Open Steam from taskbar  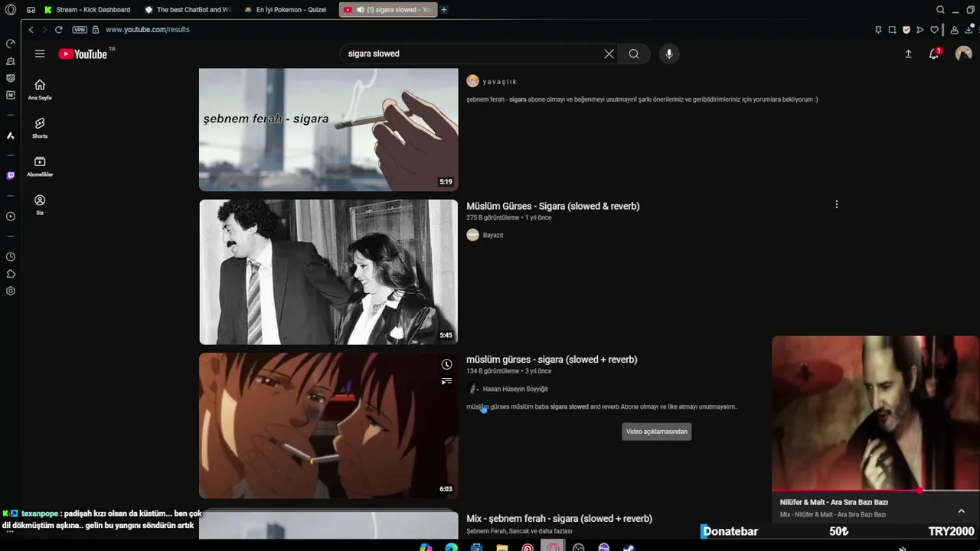coord(629,547)
